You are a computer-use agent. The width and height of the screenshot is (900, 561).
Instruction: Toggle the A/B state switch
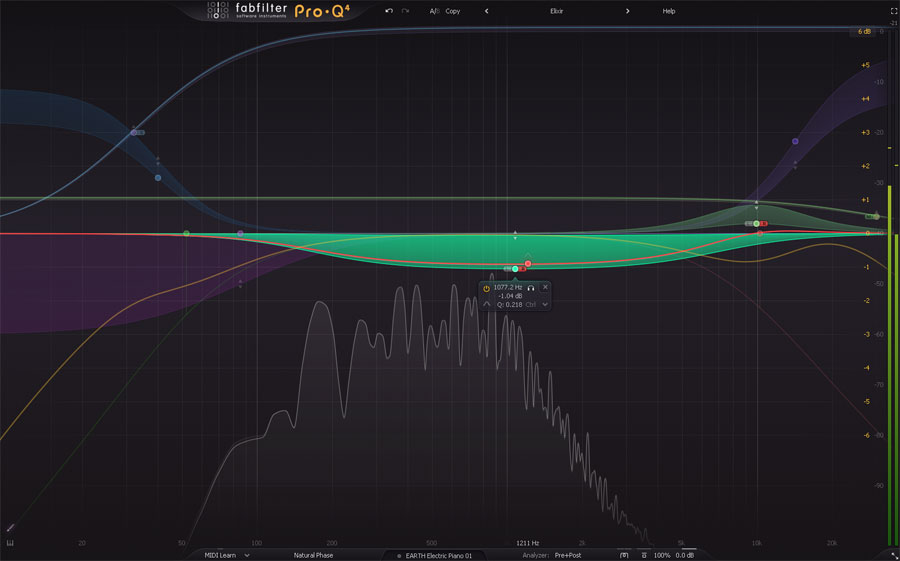[434, 11]
